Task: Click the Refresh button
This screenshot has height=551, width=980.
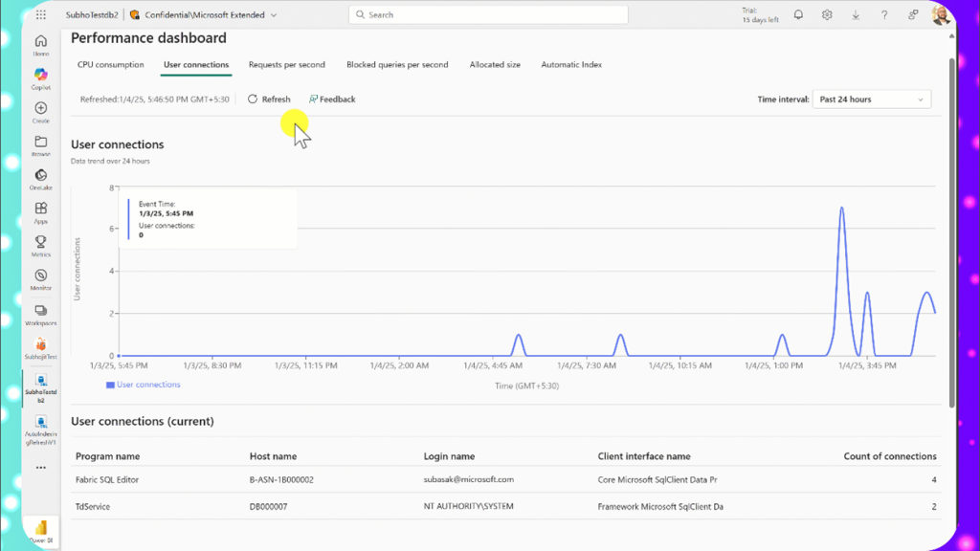Action: pos(269,99)
